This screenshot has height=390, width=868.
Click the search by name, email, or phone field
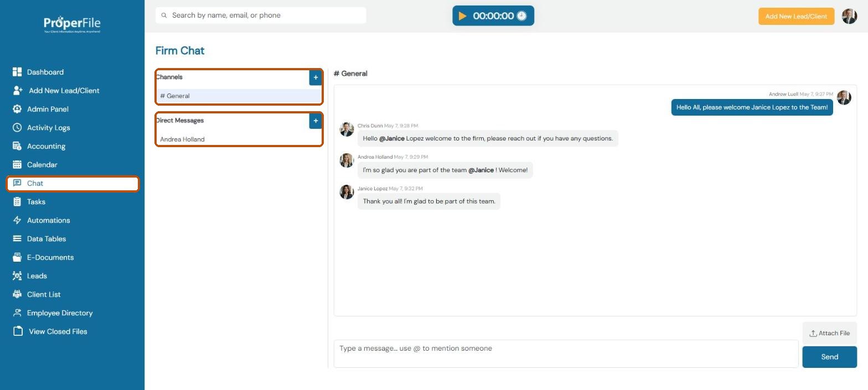click(261, 15)
